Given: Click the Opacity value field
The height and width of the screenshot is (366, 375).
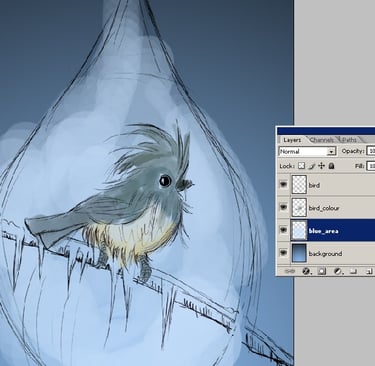Looking at the screenshot, I should pyautogui.click(x=371, y=151).
